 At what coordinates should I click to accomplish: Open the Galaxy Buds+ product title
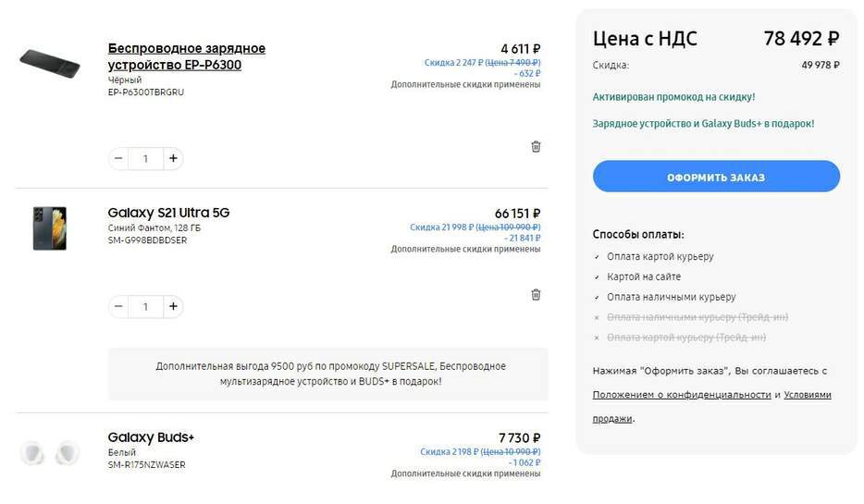(151, 437)
